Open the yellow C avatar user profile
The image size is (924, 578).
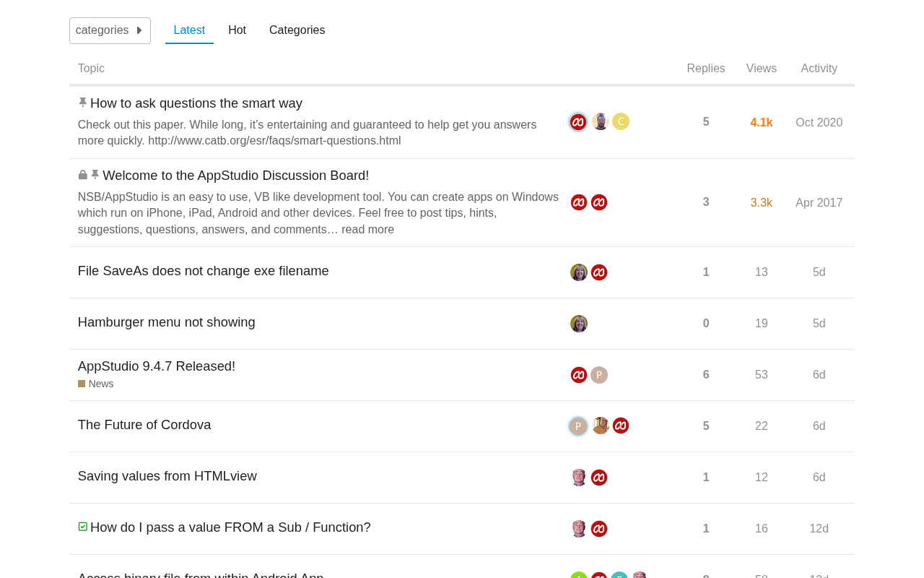(621, 121)
